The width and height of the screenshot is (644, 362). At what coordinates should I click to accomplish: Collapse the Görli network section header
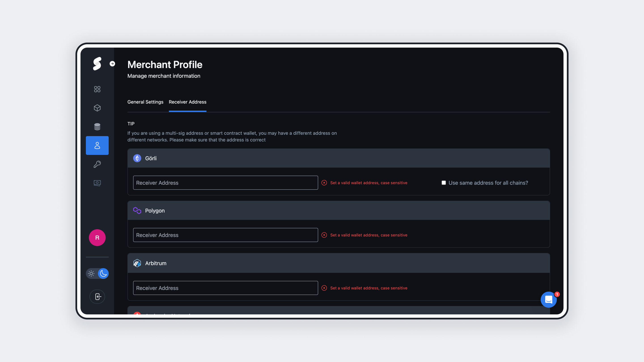[x=339, y=158]
